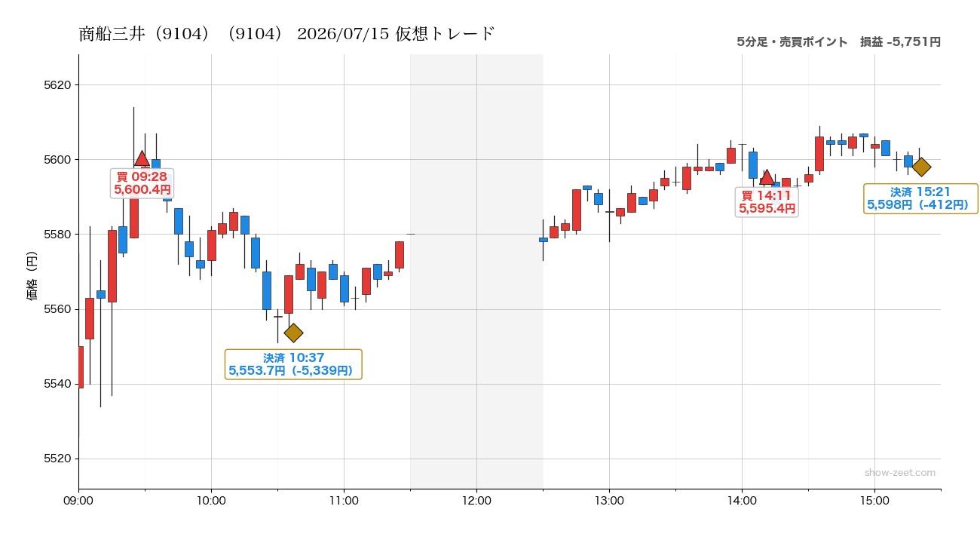The image size is (980, 543).
Task: Click the red buy triangle marker at 09:28
Action: [142, 158]
